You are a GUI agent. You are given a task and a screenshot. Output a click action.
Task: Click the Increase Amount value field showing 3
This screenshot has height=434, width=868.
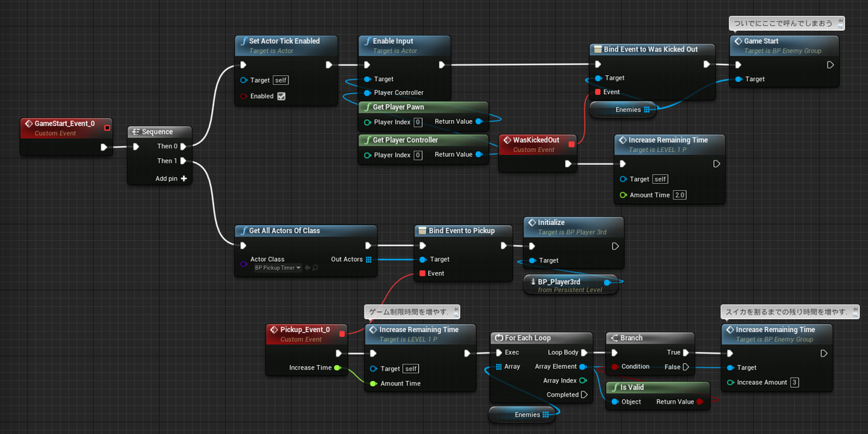pos(794,382)
